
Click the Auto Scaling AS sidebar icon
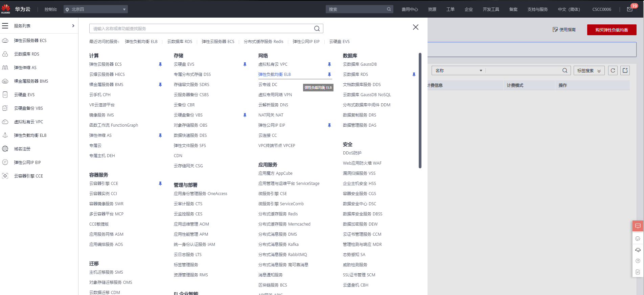(x=5, y=68)
